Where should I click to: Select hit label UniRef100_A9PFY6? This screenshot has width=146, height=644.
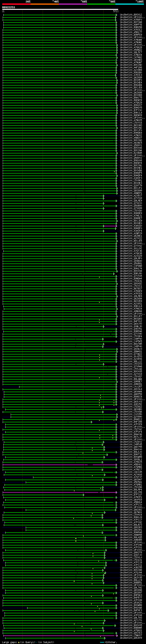coord(131,25)
